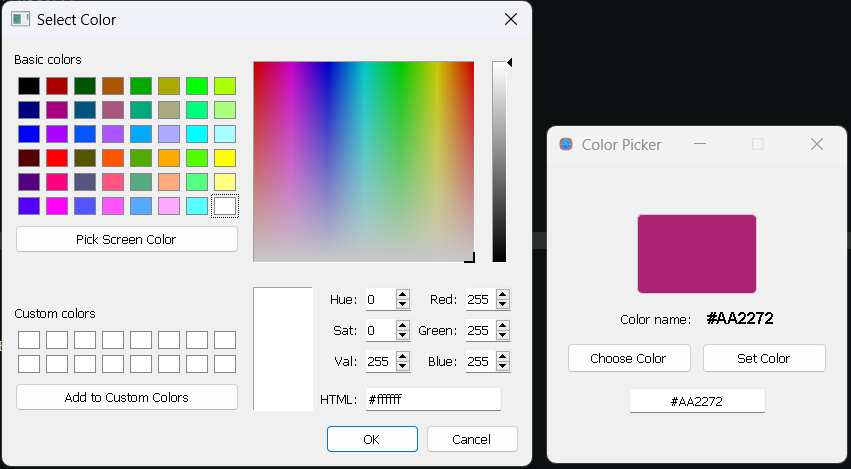
Task: Increase the Hue value with up arrow
Action: (402, 295)
